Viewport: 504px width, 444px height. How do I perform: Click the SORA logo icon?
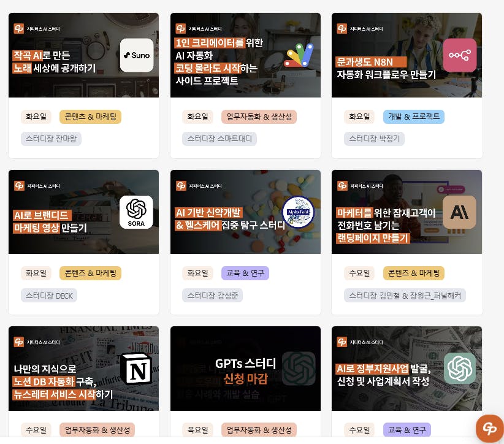136,212
